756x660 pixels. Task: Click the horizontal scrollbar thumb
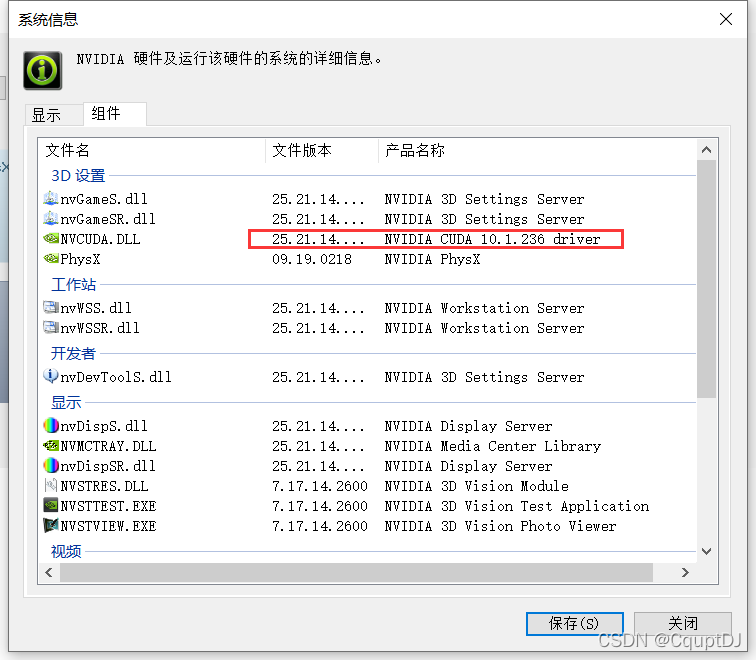point(356,572)
